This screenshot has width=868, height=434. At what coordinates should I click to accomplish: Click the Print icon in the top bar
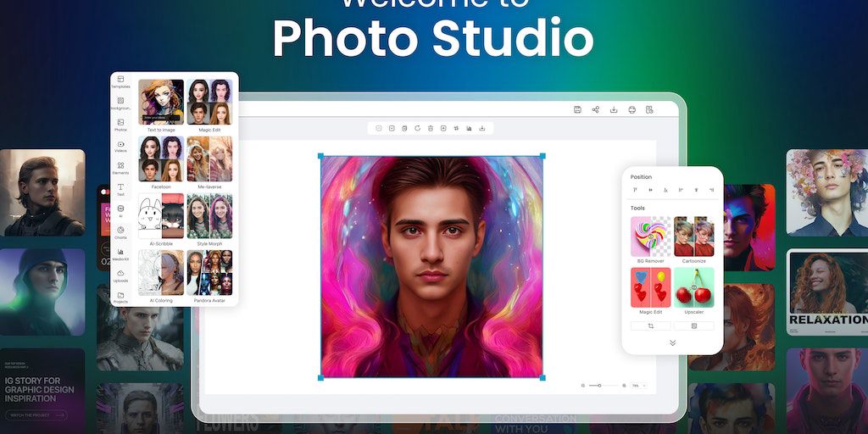point(632,109)
